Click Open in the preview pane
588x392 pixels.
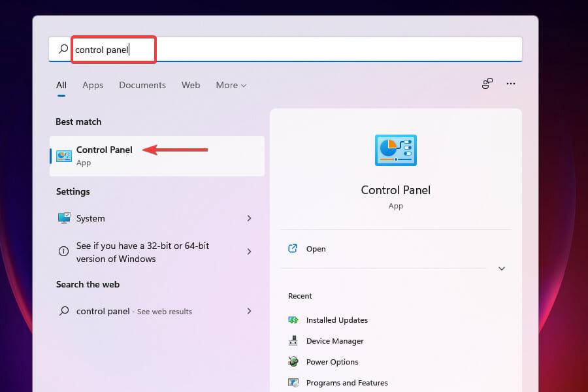coord(396,249)
